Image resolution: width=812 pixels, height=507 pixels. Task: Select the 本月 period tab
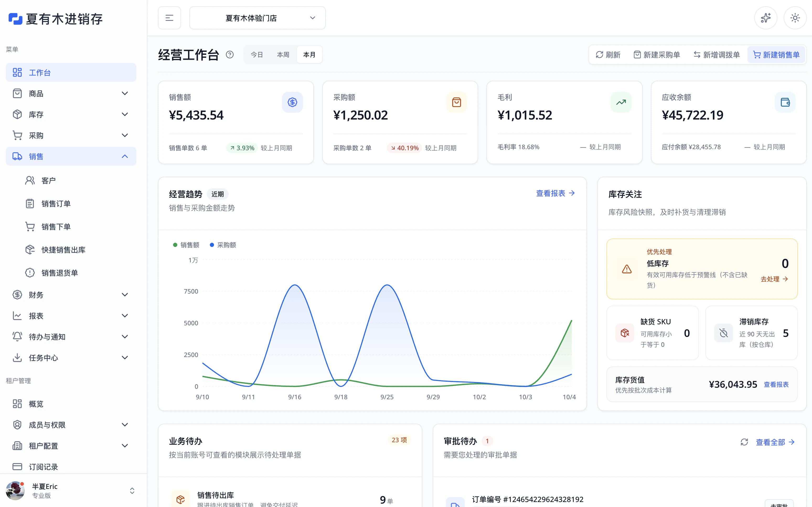(309, 55)
